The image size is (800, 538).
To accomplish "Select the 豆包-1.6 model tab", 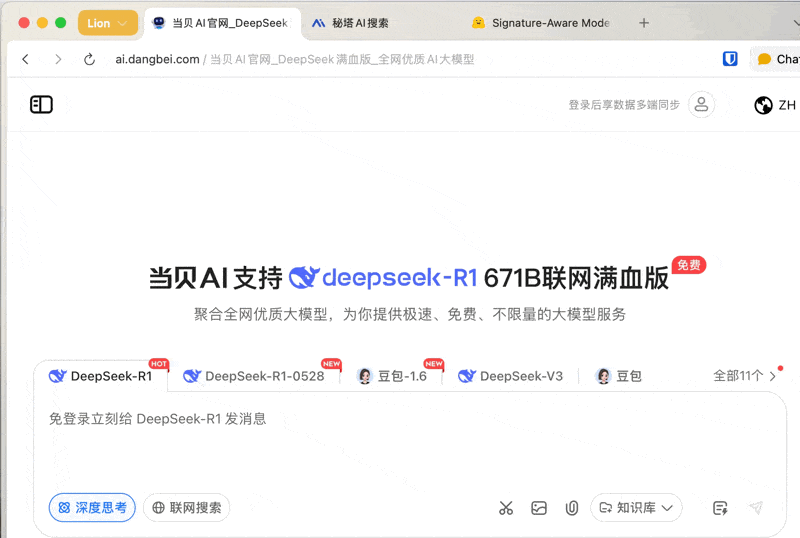I will click(392, 376).
